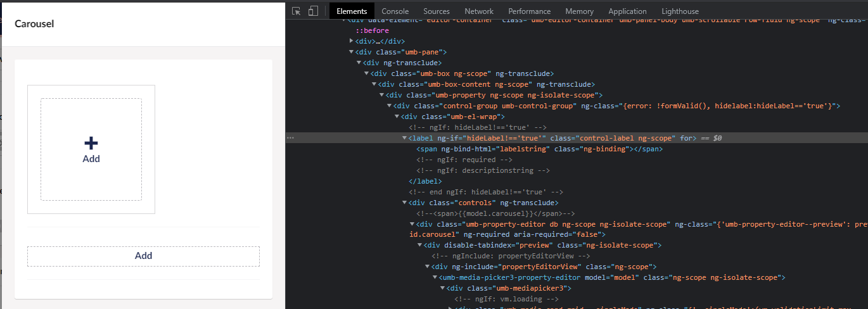This screenshot has width=868, height=309.
Task: Switch to the Lighthouse tab
Action: pos(680,11)
